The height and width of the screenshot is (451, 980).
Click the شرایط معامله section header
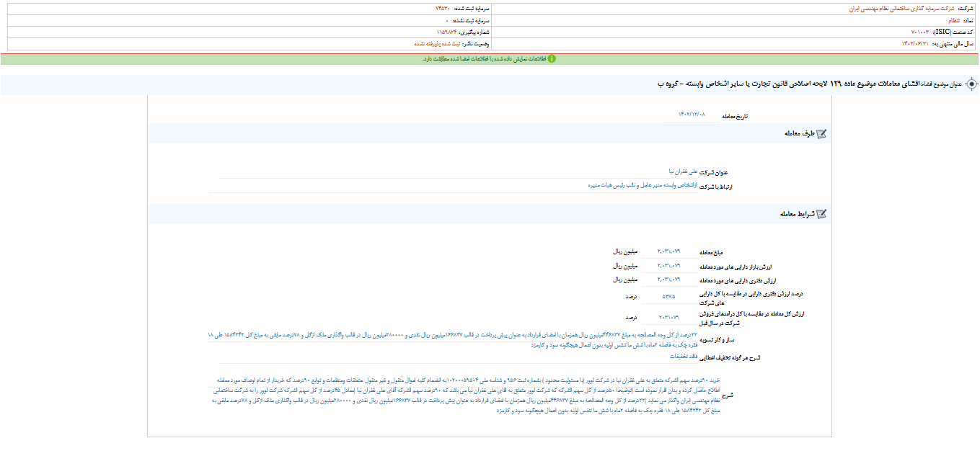pos(797,214)
